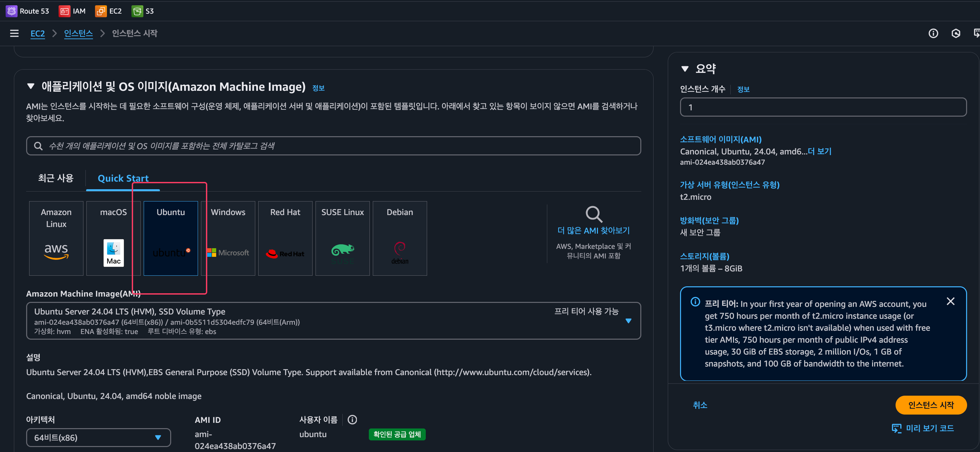This screenshot has width=980, height=452.
Task: Dismiss the free tier info banner
Action: tap(950, 302)
